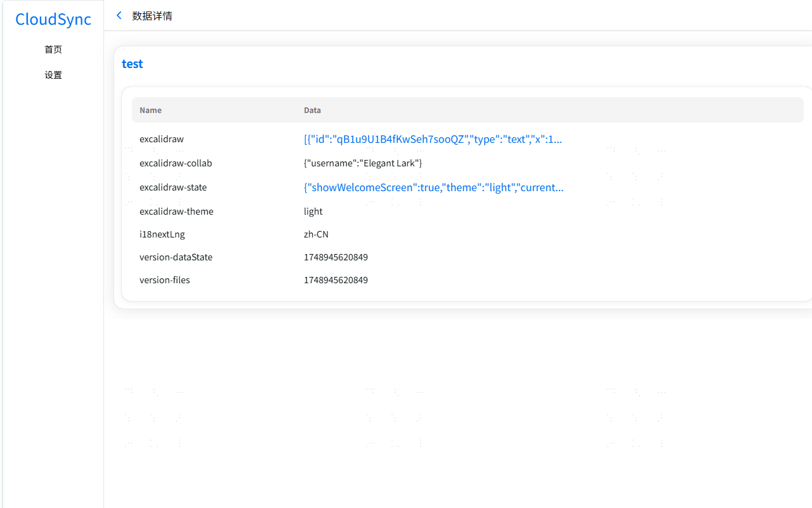
Task: Select the excalidraw-state row name
Action: pyautogui.click(x=173, y=187)
